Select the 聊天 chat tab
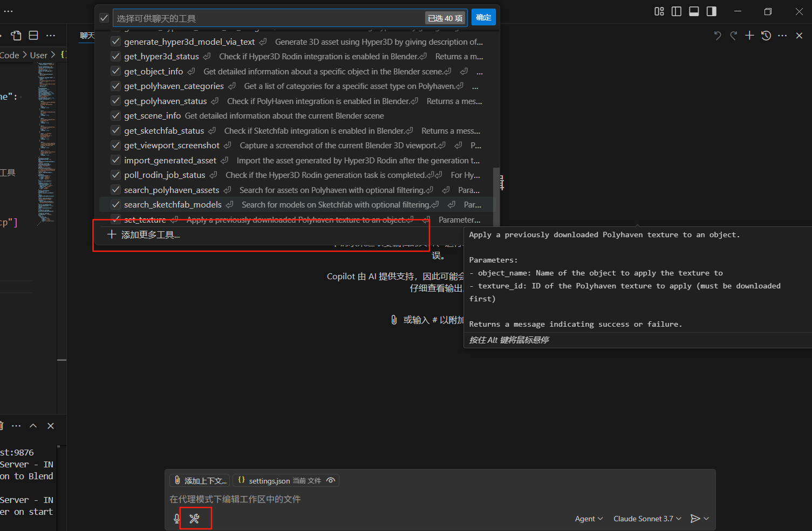Screen dimensions: 812x531 (x=87, y=36)
